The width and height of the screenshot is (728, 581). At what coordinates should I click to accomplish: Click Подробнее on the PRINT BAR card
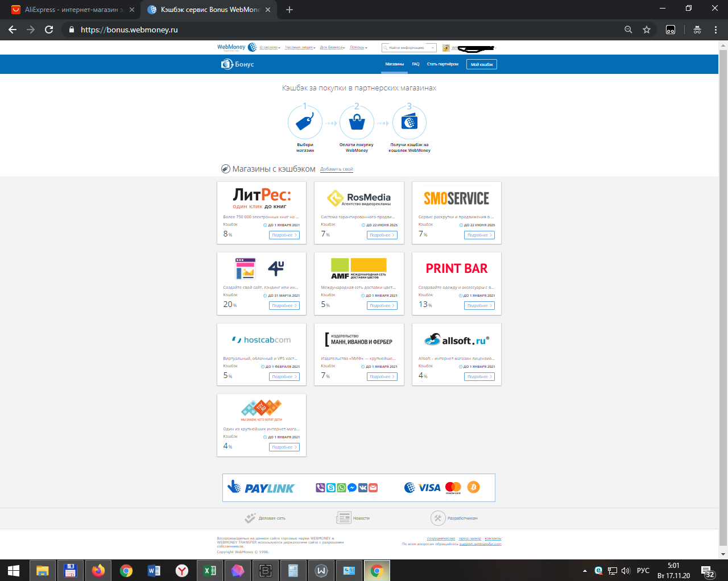click(479, 305)
